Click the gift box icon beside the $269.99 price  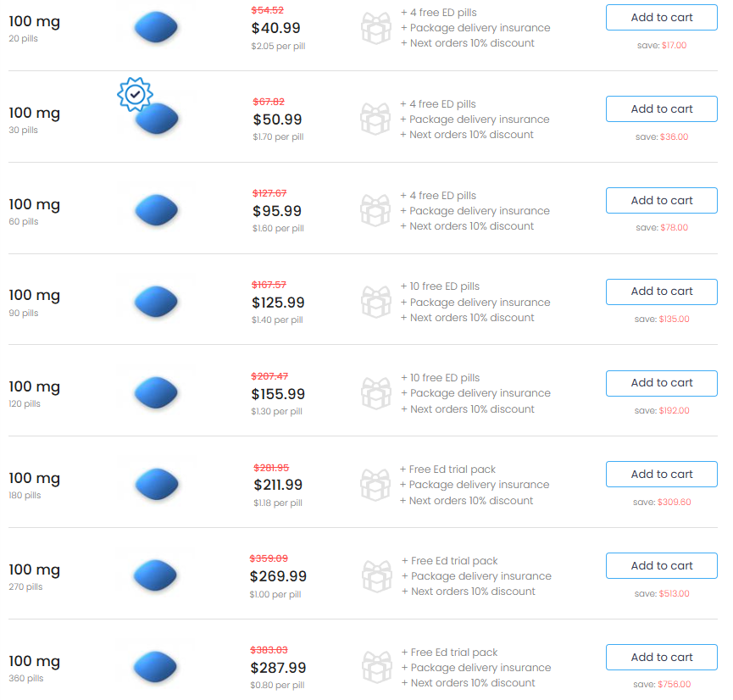375,576
